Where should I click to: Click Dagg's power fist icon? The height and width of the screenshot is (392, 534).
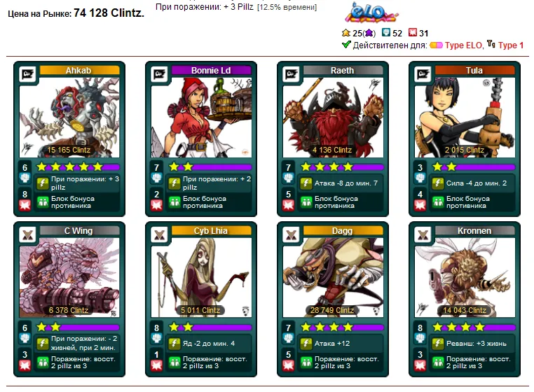coord(288,338)
